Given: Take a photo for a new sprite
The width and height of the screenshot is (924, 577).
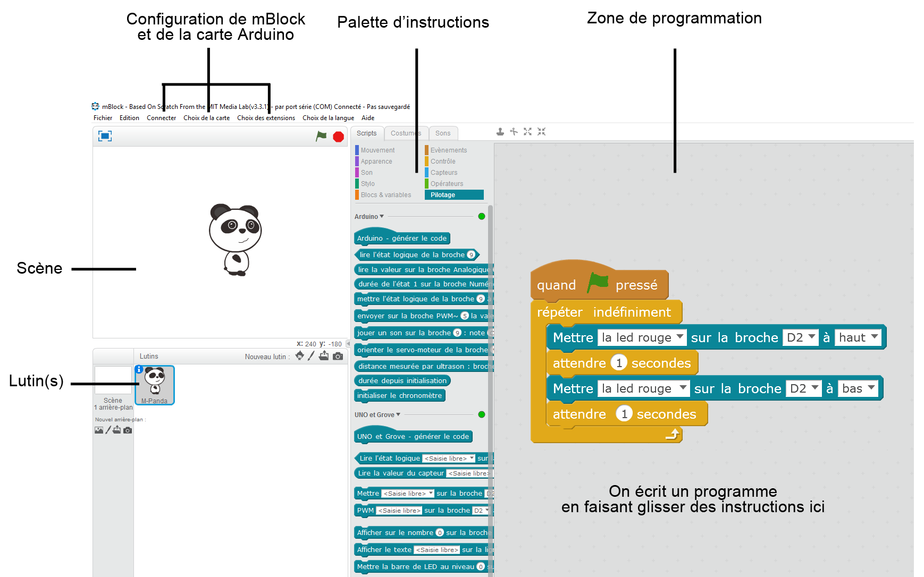Looking at the screenshot, I should tap(338, 356).
